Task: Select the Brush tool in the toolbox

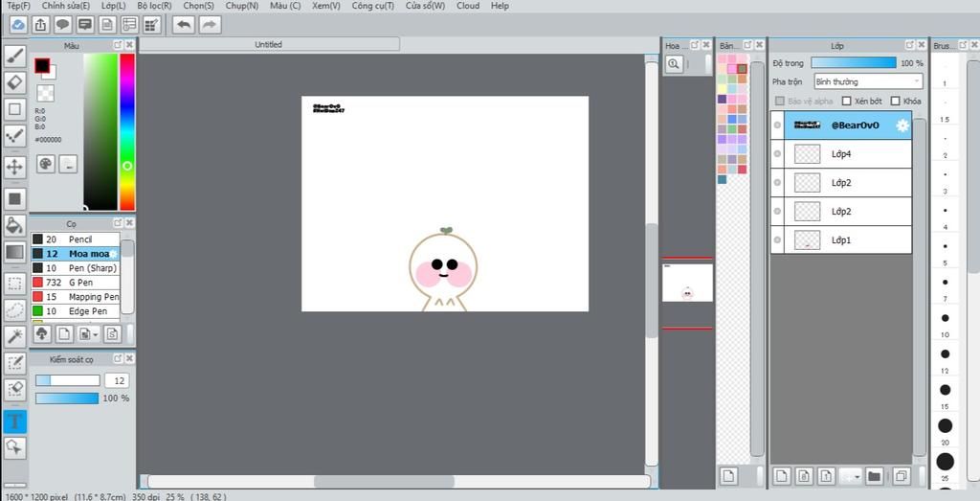Action: point(15,57)
